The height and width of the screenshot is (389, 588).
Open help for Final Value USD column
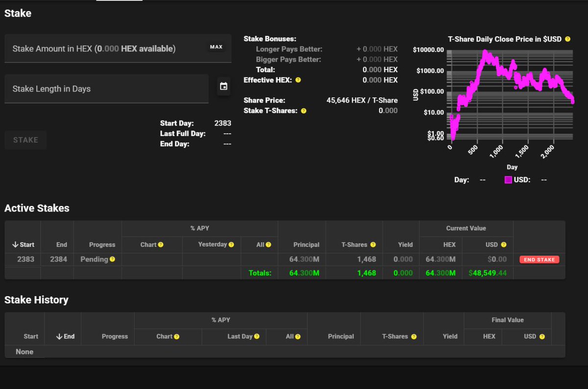click(541, 337)
